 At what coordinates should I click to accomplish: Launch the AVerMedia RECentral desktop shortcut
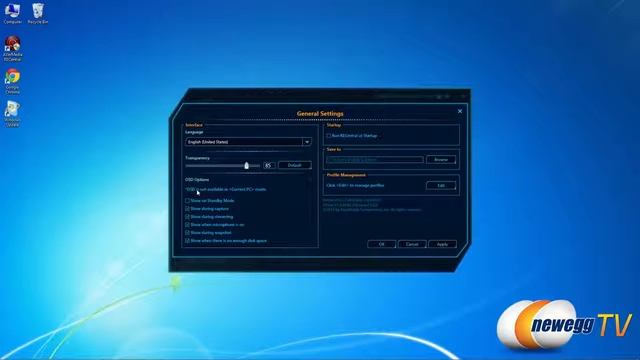point(13,48)
